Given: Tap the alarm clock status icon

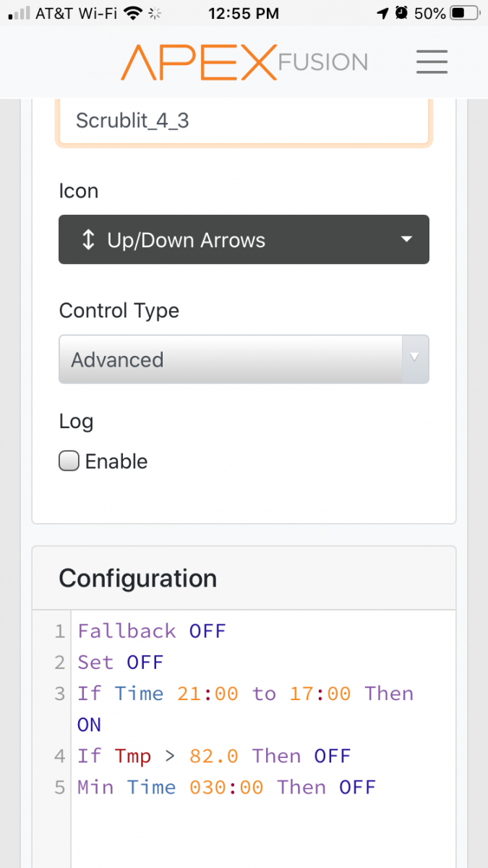Looking at the screenshot, I should tap(401, 13).
